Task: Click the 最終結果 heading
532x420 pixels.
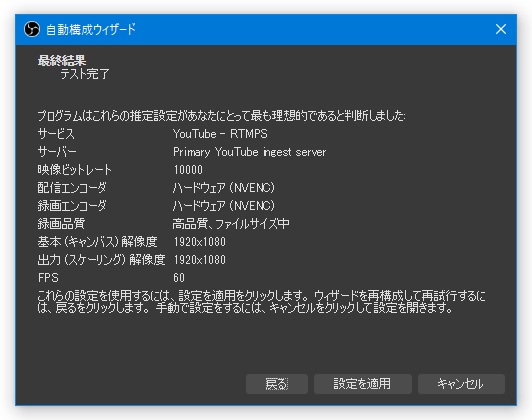Action: (62, 61)
